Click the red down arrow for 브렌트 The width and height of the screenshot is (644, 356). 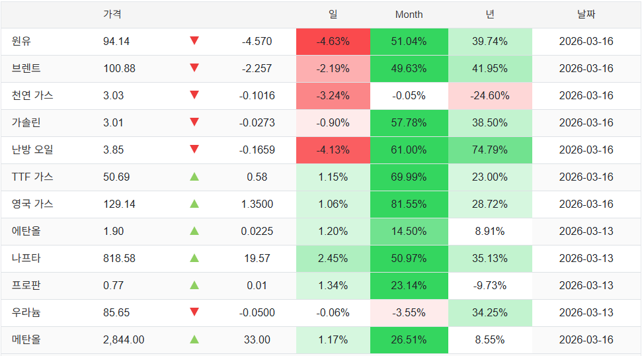click(194, 68)
